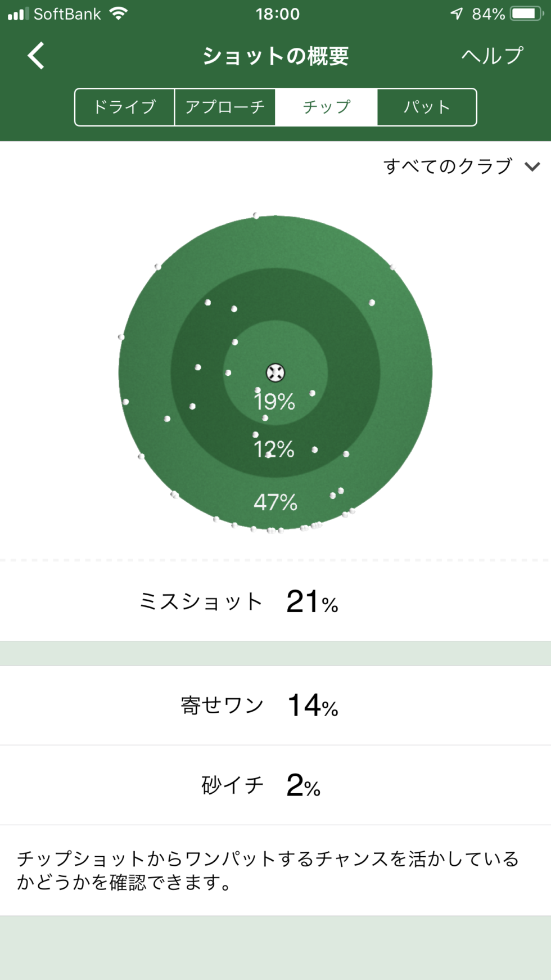Tap the battery status icon

pyautogui.click(x=526, y=14)
